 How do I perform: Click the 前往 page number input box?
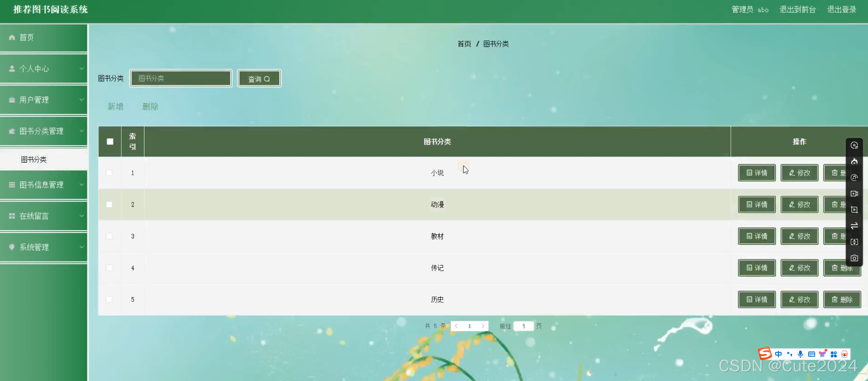[x=524, y=326]
